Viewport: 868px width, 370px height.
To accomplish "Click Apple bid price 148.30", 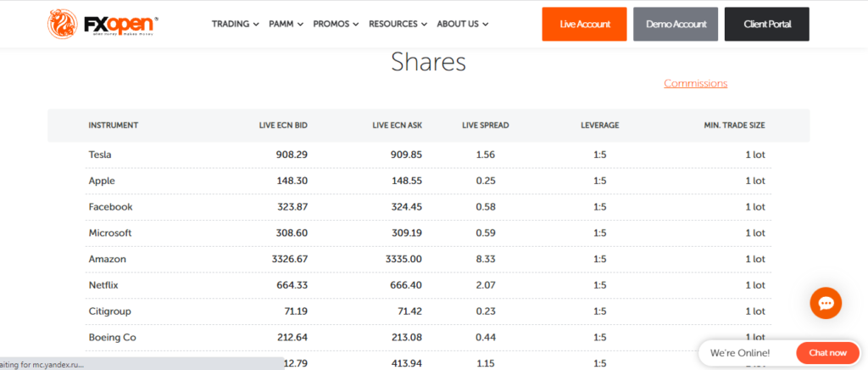I will pyautogui.click(x=292, y=181).
